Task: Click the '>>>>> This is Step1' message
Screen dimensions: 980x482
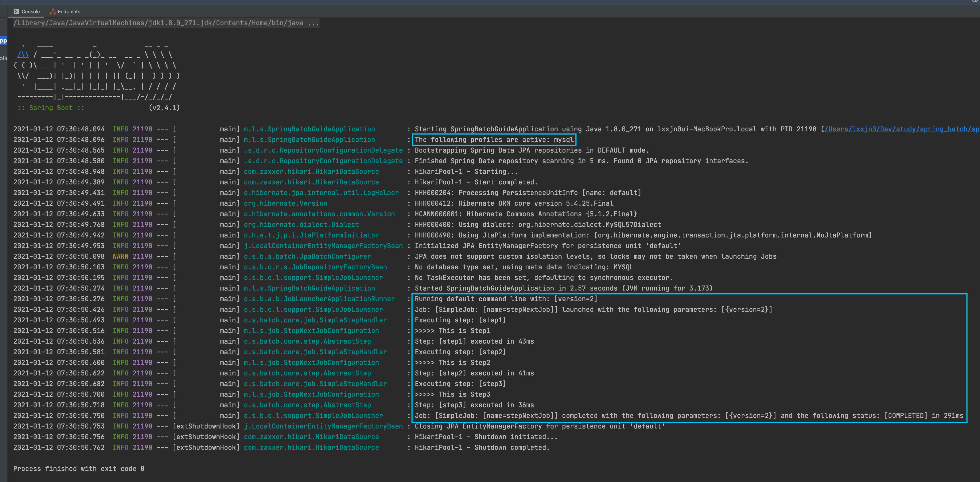Action: pyautogui.click(x=452, y=331)
